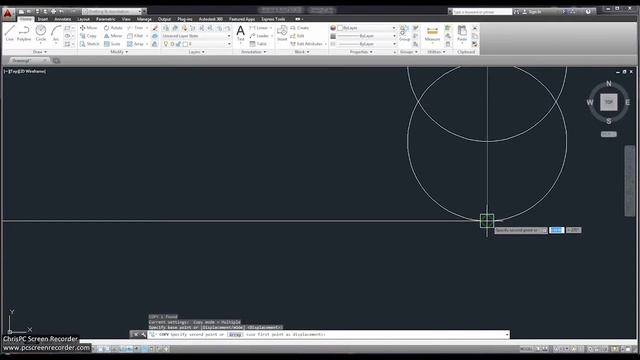This screenshot has height=360, width=640.
Task: Click the Sign In button
Action: (x=533, y=12)
